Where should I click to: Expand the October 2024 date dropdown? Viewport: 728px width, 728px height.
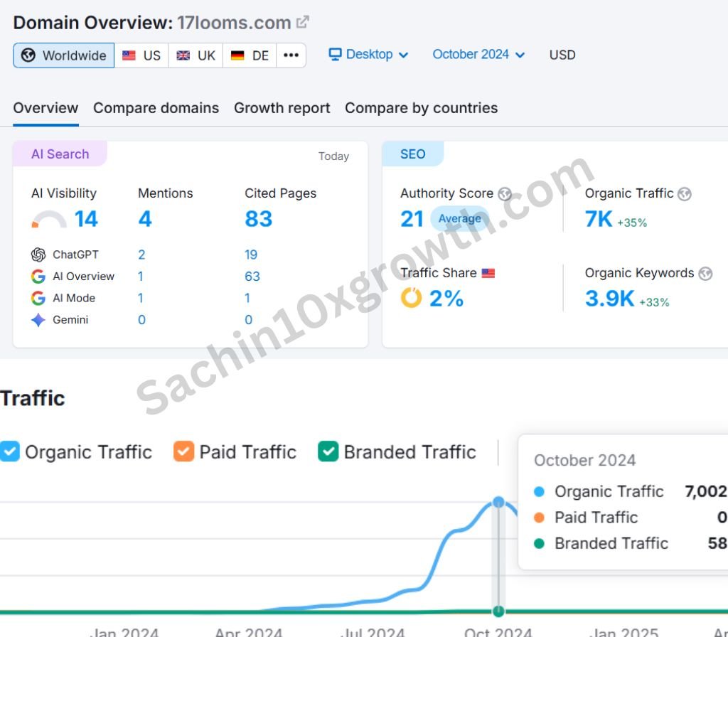click(478, 55)
